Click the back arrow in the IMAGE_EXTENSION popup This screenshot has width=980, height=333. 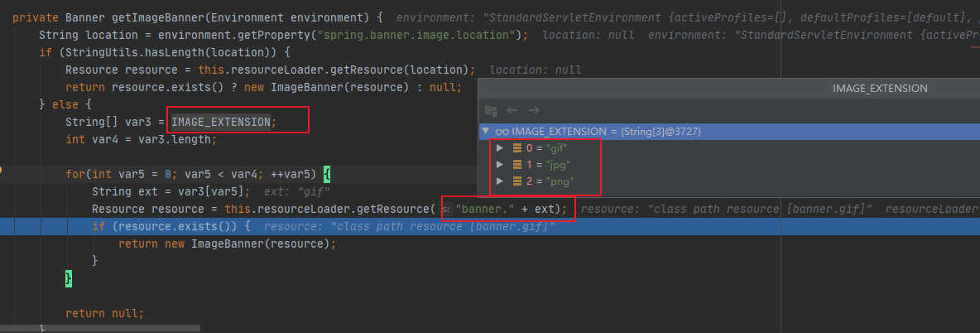click(x=512, y=110)
